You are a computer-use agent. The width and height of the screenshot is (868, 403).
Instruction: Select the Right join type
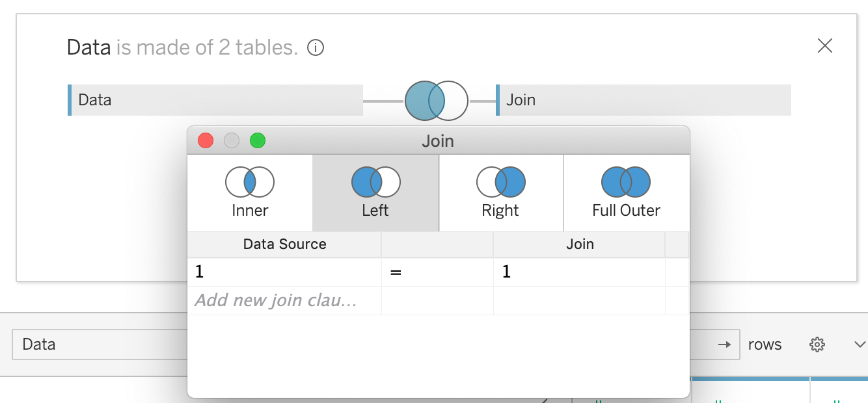[500, 193]
